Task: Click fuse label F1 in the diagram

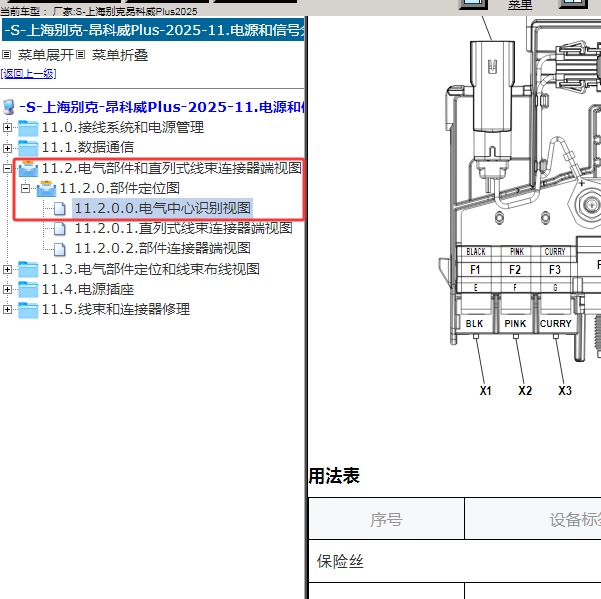Action: coord(475,270)
